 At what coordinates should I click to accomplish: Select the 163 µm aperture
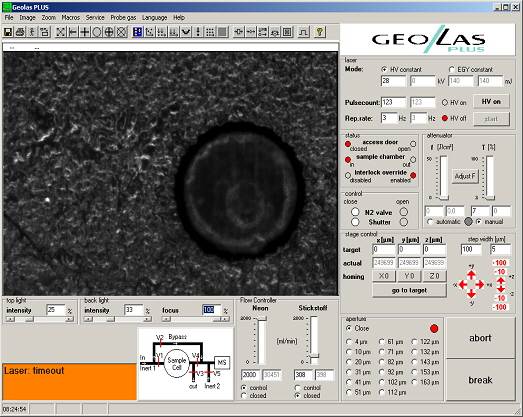point(415,382)
